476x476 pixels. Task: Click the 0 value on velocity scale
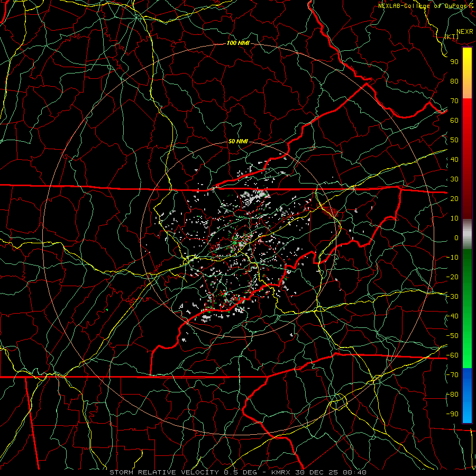point(456,237)
